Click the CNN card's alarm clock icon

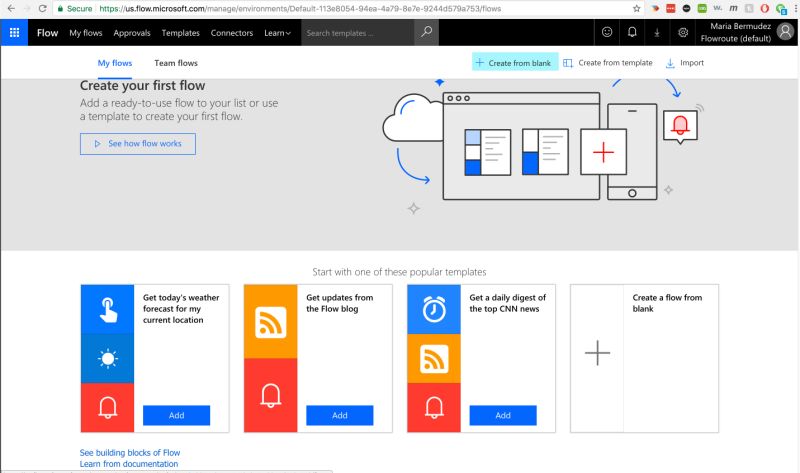coord(434,309)
